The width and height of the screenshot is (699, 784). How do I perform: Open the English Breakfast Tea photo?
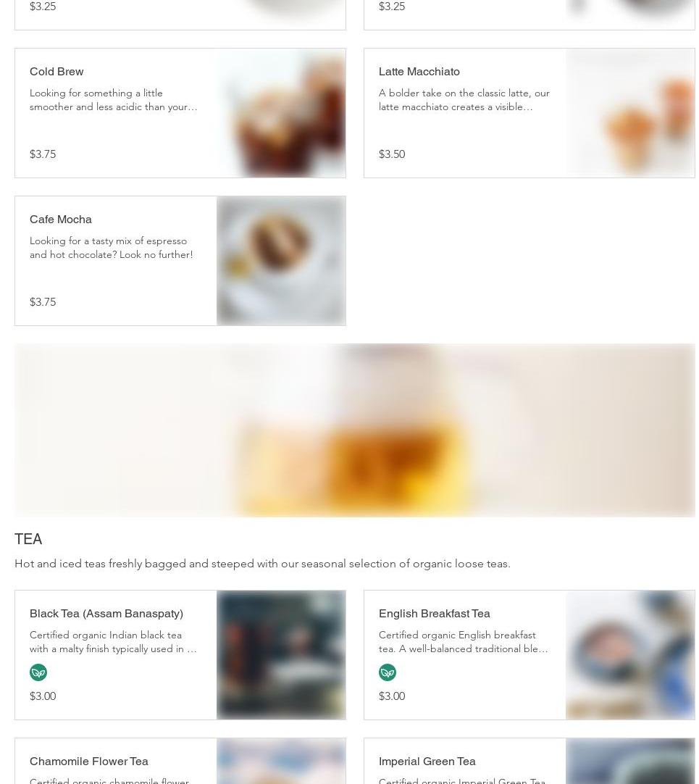630,655
